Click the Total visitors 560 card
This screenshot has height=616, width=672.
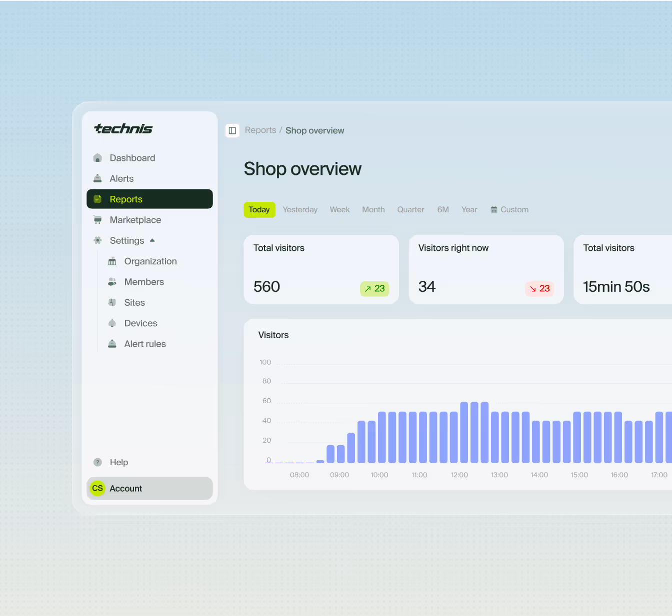(321, 269)
